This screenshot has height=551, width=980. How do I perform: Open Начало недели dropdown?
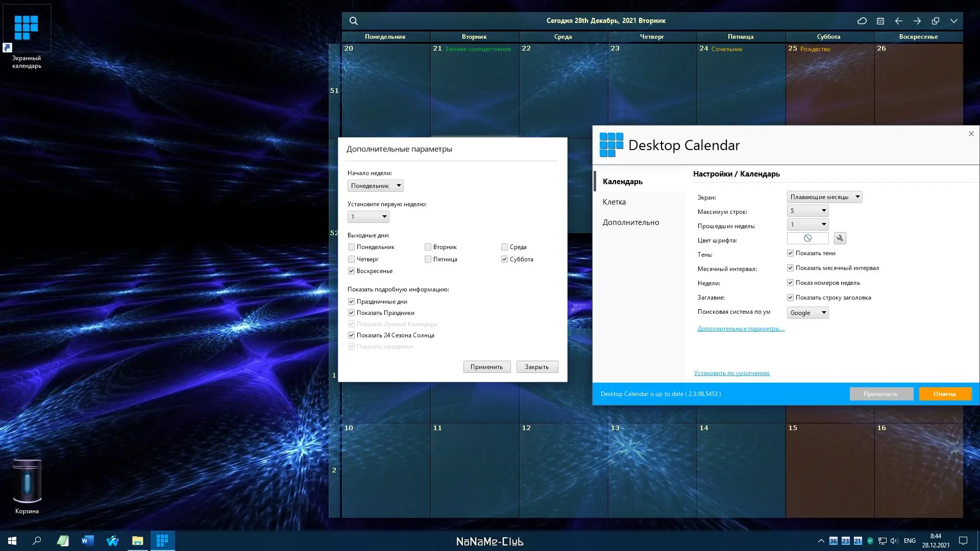(x=376, y=186)
